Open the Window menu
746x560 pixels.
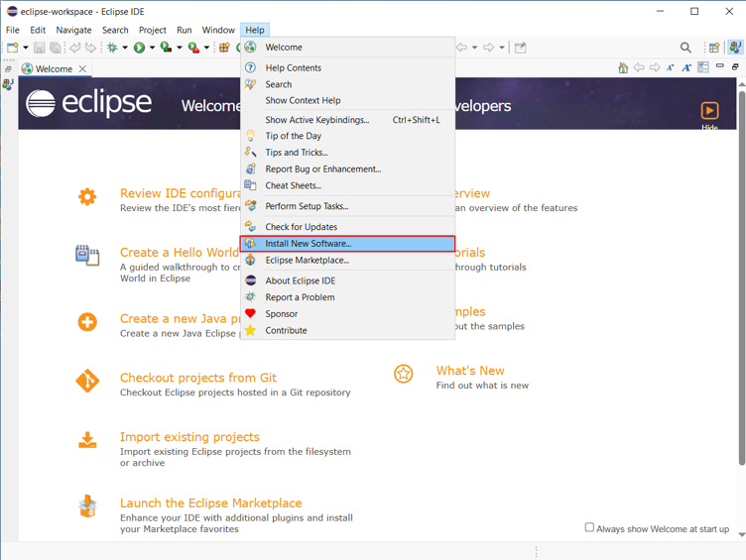pos(218,30)
